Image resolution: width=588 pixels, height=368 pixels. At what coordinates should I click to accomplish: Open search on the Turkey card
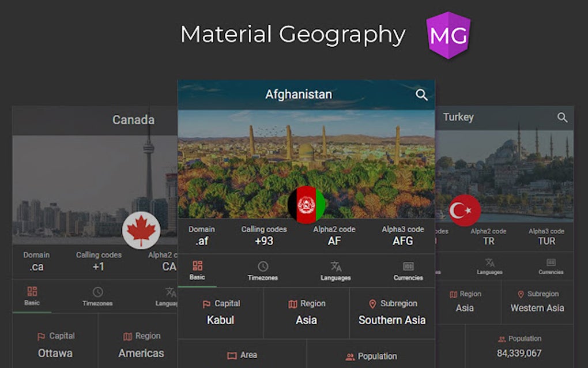562,117
